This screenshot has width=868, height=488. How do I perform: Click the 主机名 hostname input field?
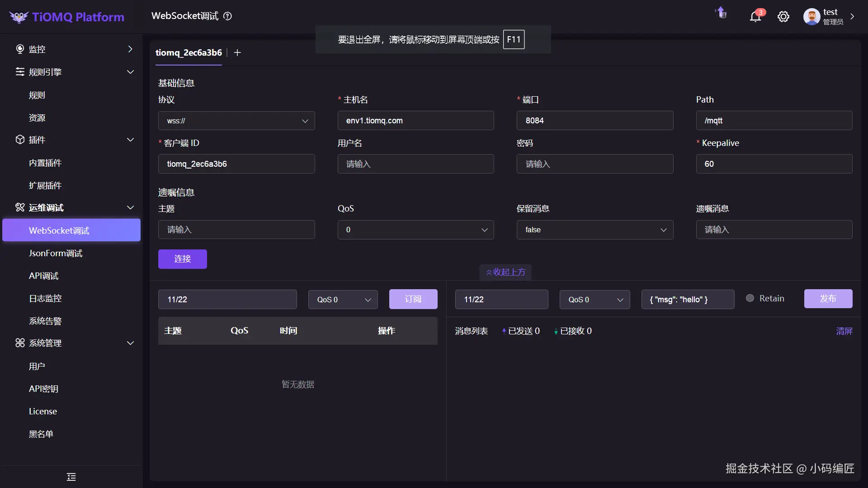(x=415, y=121)
